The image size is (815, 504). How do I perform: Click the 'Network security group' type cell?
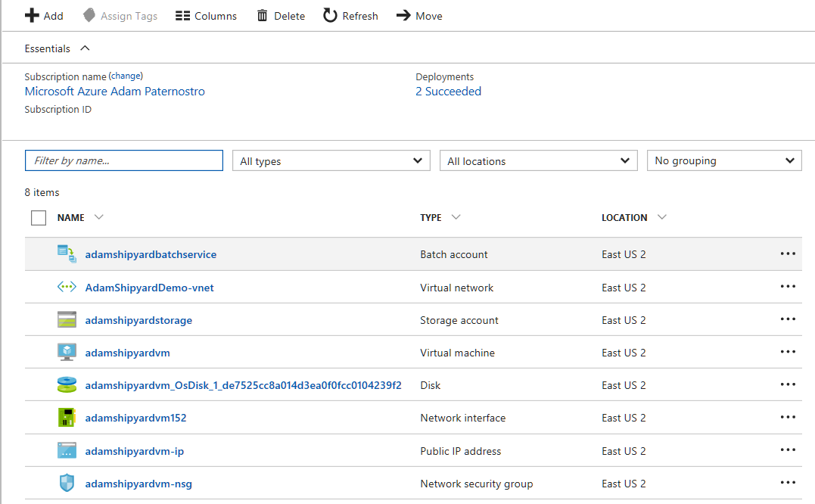coord(476,484)
